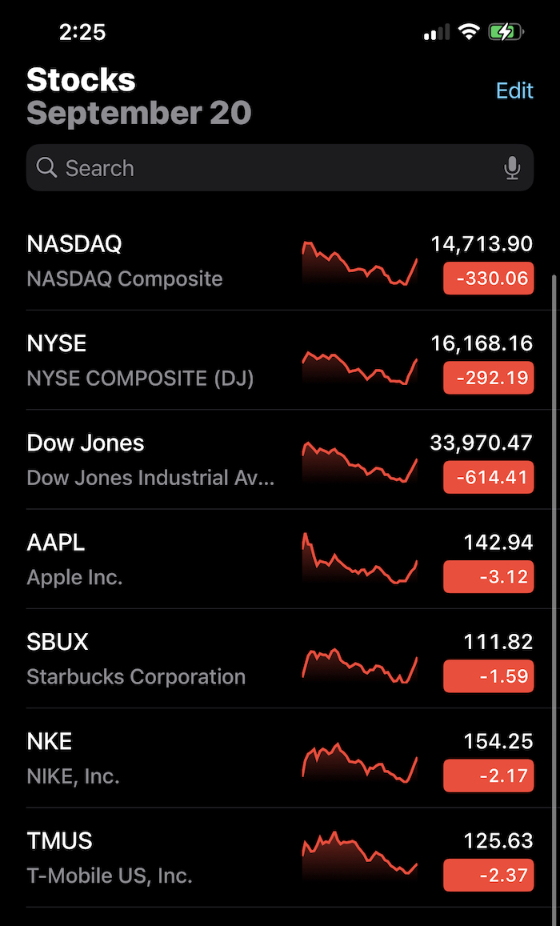Toggle the NKE -2.17 change badge
Viewport: 560px width, 926px height.
point(489,776)
